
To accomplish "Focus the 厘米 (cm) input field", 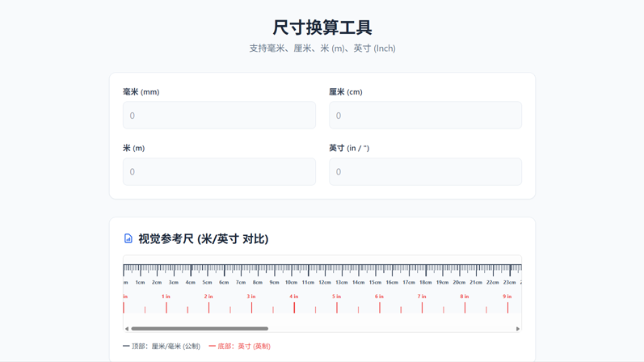I will (425, 116).
